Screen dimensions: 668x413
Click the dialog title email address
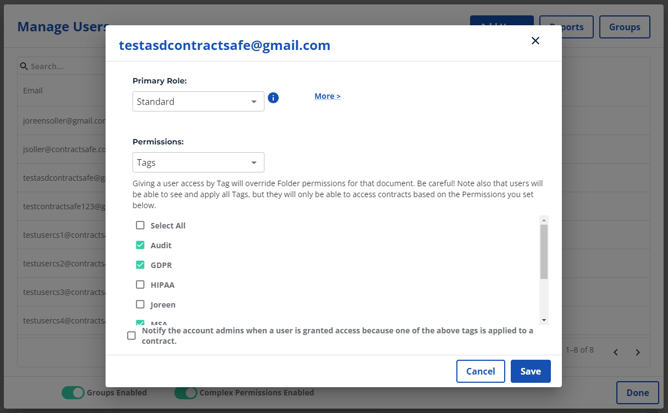(225, 45)
